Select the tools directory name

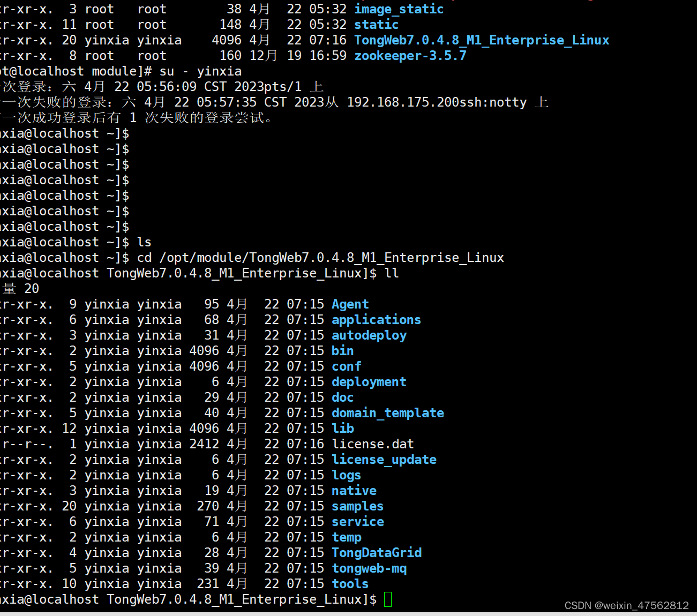pos(350,584)
